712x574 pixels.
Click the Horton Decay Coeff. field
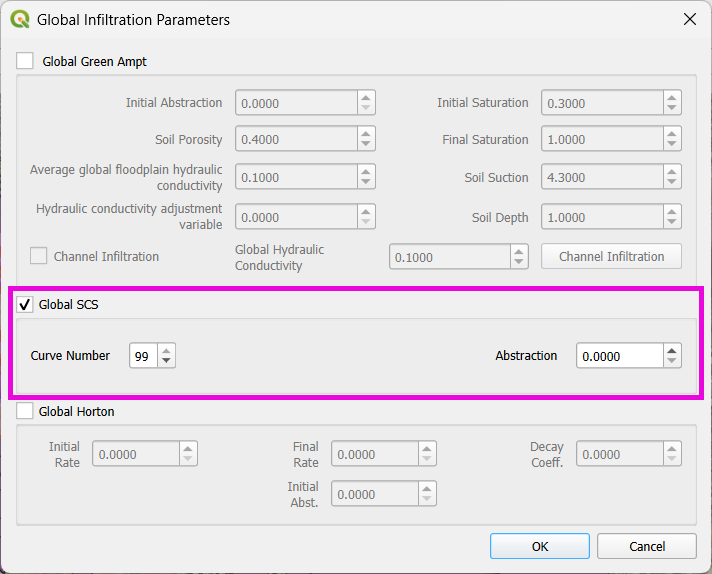pyautogui.click(x=618, y=454)
